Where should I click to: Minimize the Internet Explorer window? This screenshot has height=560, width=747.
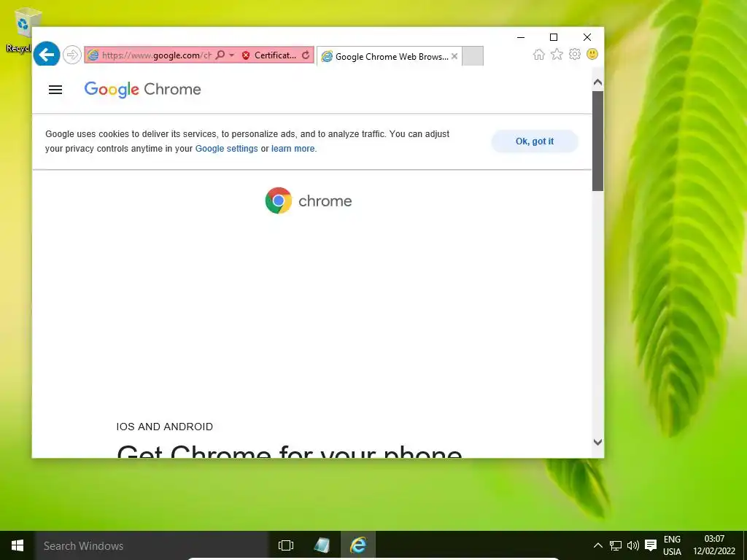[x=521, y=37]
